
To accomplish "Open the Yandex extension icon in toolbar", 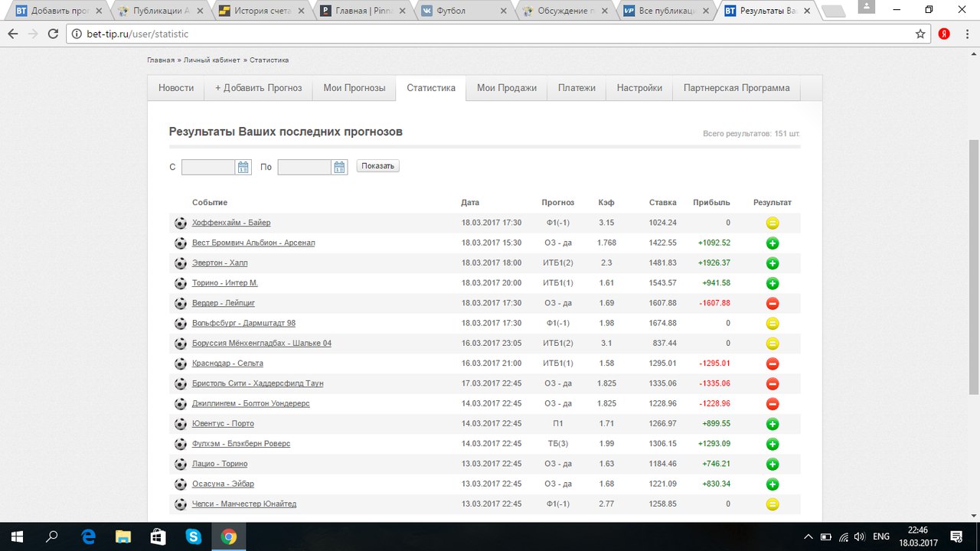I will point(944,34).
